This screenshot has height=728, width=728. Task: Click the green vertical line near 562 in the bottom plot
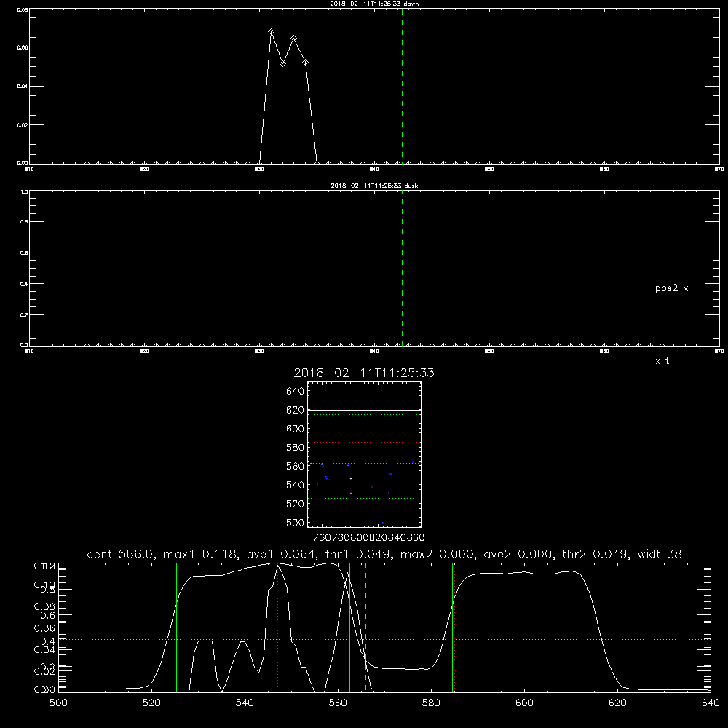tap(349, 628)
